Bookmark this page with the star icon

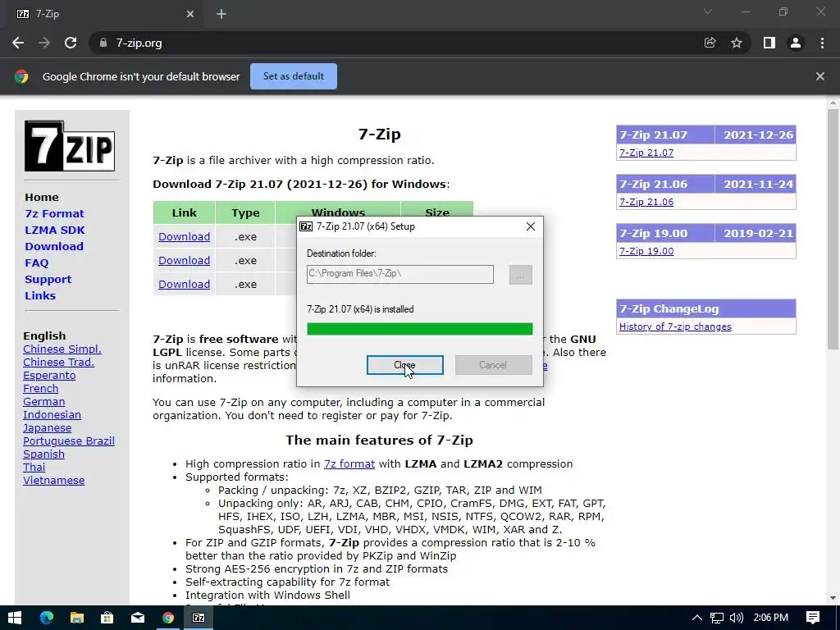coord(737,43)
